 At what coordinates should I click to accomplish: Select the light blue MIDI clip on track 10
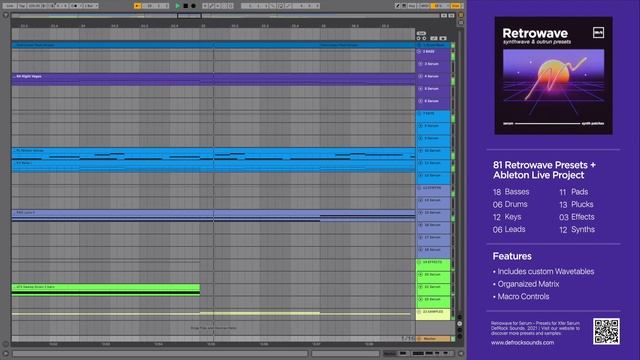[213, 154]
